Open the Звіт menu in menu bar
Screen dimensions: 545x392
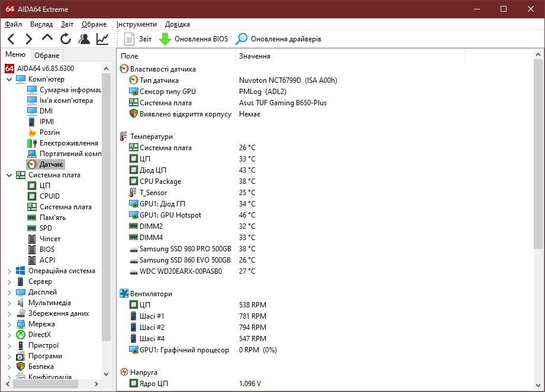(x=67, y=24)
